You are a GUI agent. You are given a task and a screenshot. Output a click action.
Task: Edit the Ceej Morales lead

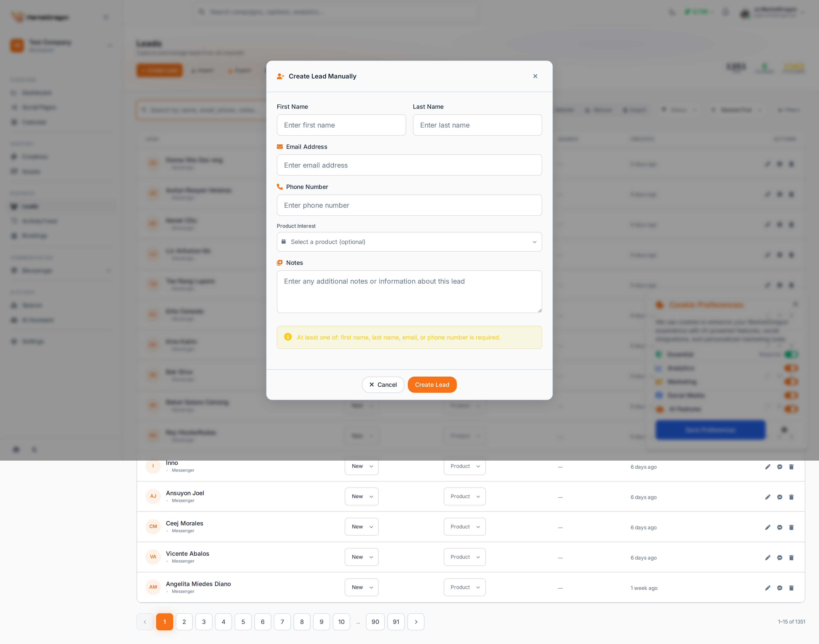click(x=768, y=527)
